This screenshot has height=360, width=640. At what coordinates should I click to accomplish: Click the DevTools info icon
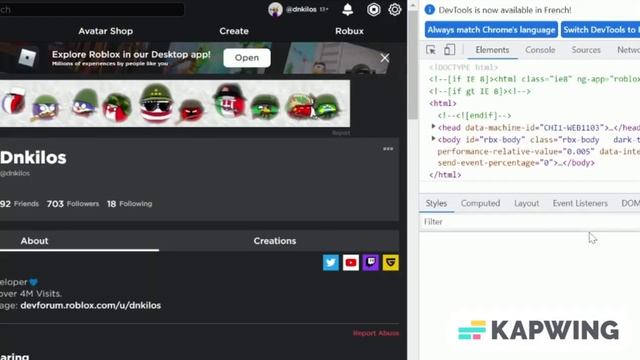429,10
